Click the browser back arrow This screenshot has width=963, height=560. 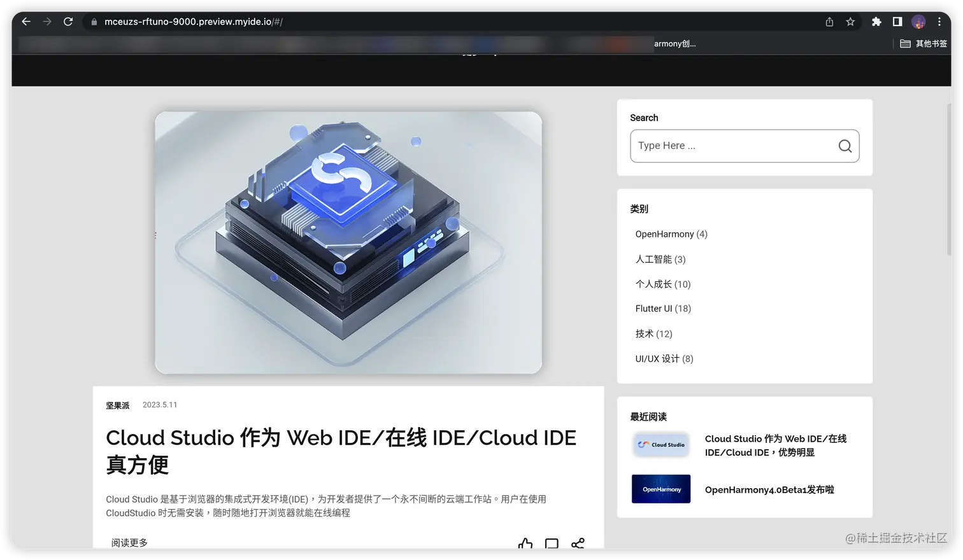pos(25,21)
